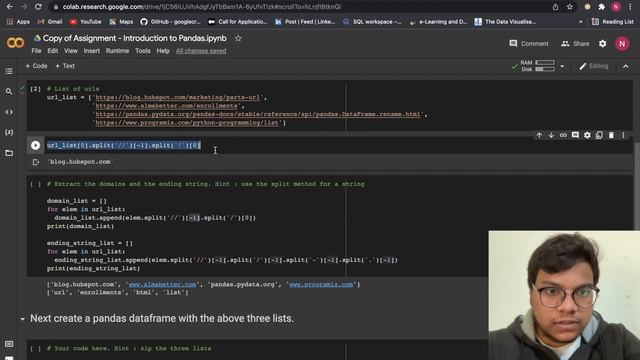Open more cell actions menu

623,135
